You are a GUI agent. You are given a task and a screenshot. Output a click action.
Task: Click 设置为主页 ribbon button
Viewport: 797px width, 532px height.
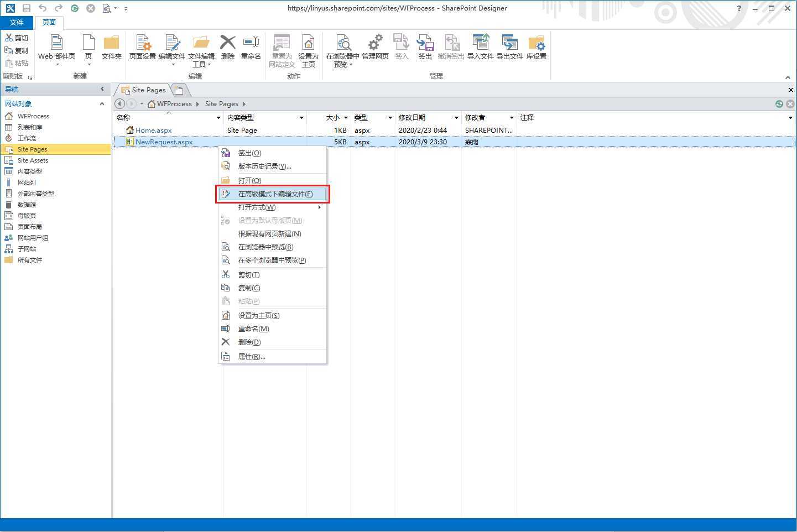pyautogui.click(x=308, y=51)
